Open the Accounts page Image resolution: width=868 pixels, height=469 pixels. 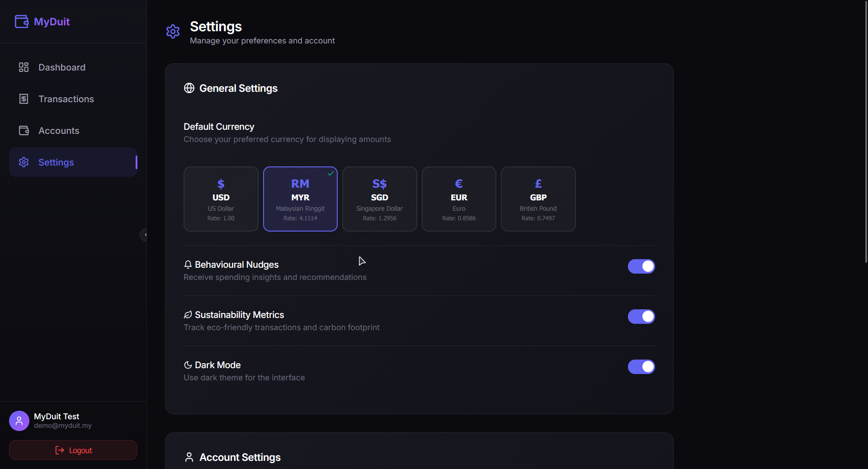click(x=59, y=130)
